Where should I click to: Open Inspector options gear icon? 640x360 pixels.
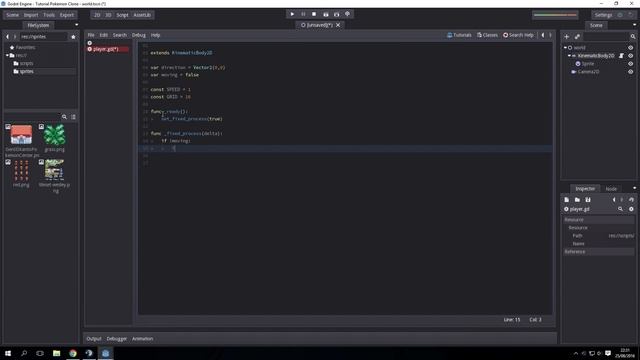[x=631, y=209]
